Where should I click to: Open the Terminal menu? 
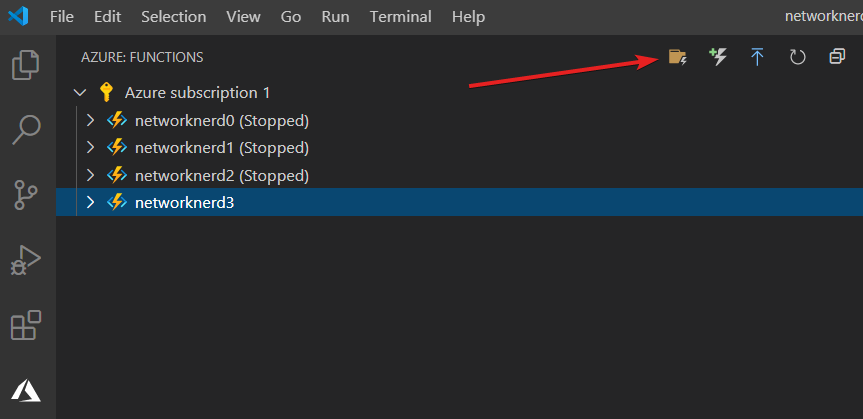401,17
